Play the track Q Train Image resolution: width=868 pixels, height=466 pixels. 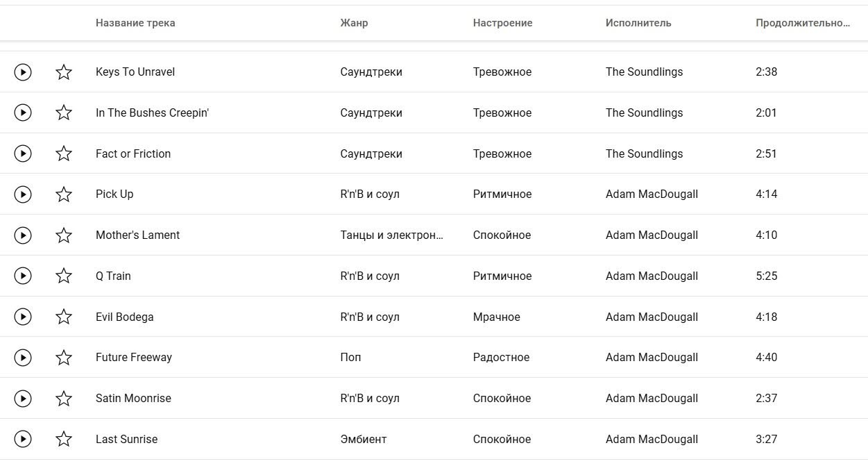pyautogui.click(x=23, y=276)
